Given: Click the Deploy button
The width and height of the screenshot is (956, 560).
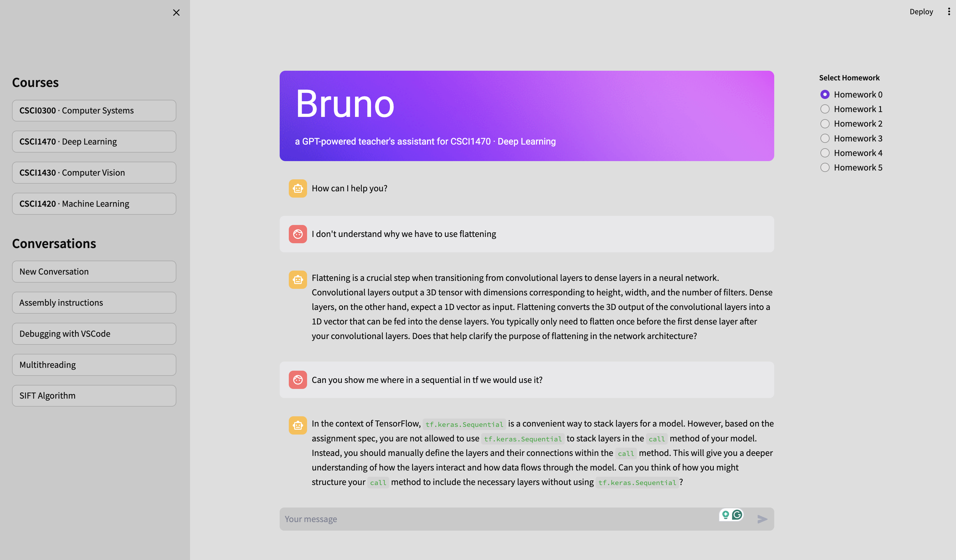Looking at the screenshot, I should (921, 11).
